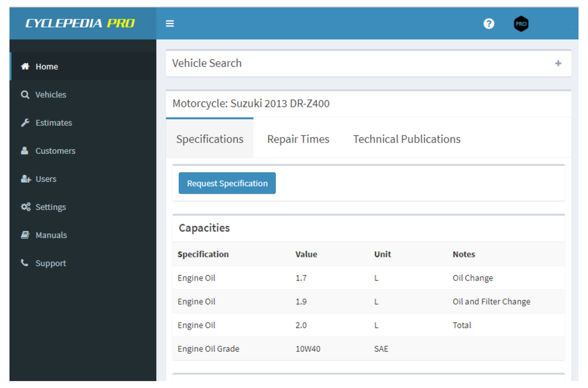Click the Customers person icon
This screenshot has width=588, height=388.
click(x=25, y=150)
